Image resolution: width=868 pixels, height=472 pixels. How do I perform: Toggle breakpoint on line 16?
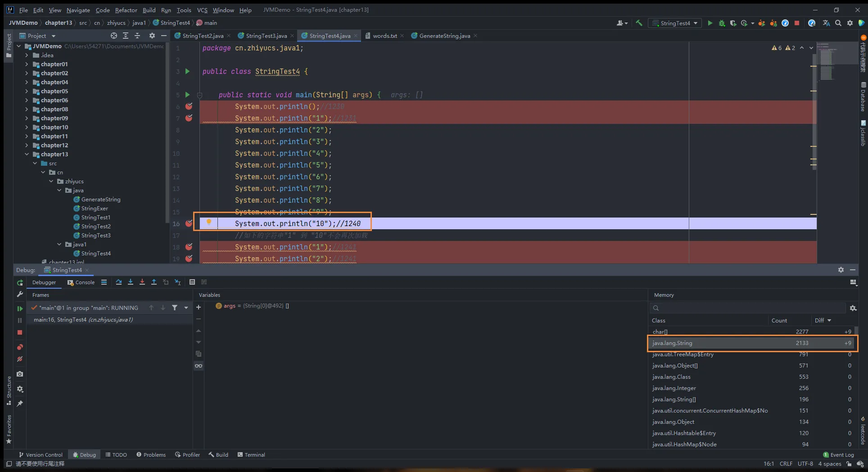tap(189, 223)
